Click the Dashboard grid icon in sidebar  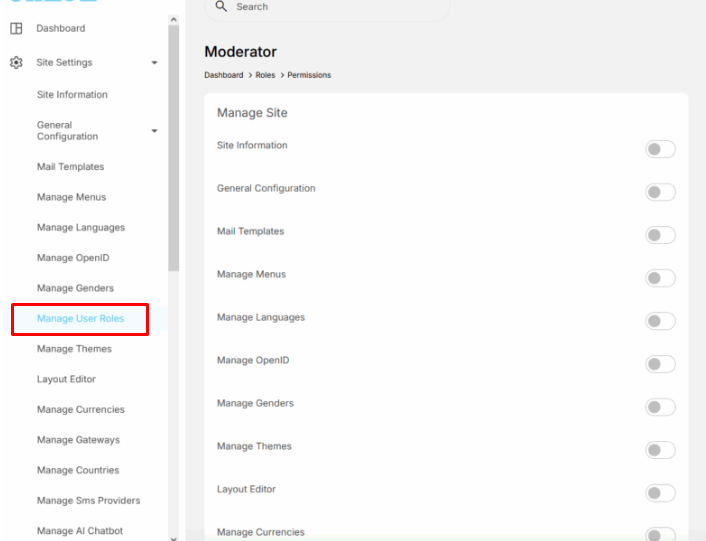(16, 29)
